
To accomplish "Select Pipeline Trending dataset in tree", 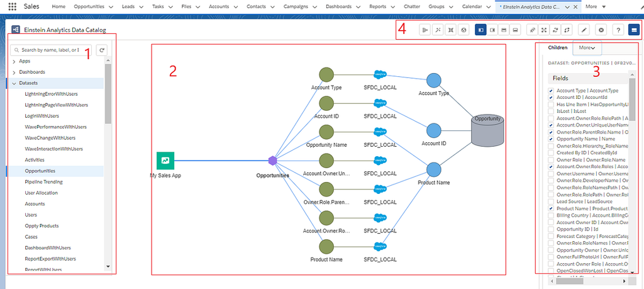I will click(x=43, y=182).
